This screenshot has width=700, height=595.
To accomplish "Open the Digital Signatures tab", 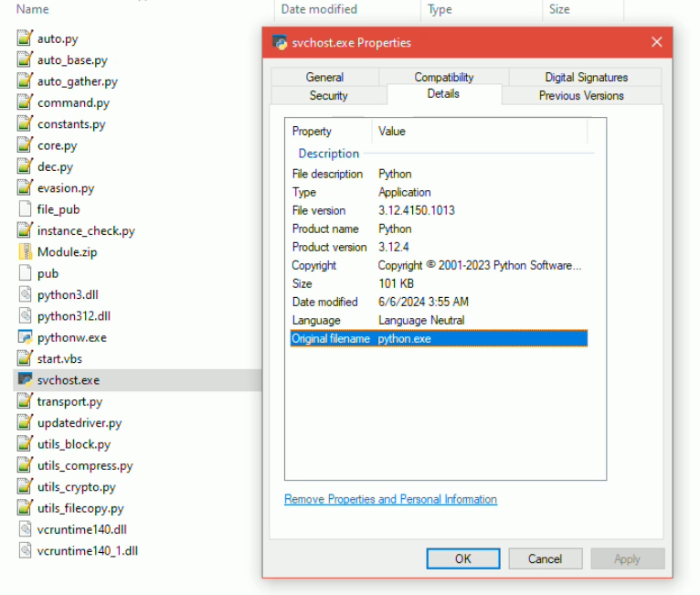I will coord(586,77).
